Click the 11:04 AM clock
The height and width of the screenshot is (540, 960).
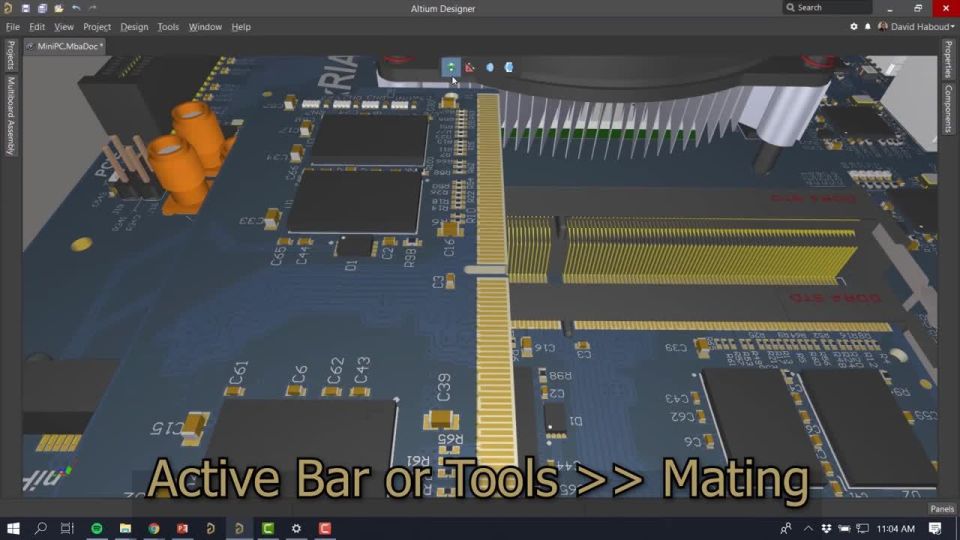coord(896,528)
